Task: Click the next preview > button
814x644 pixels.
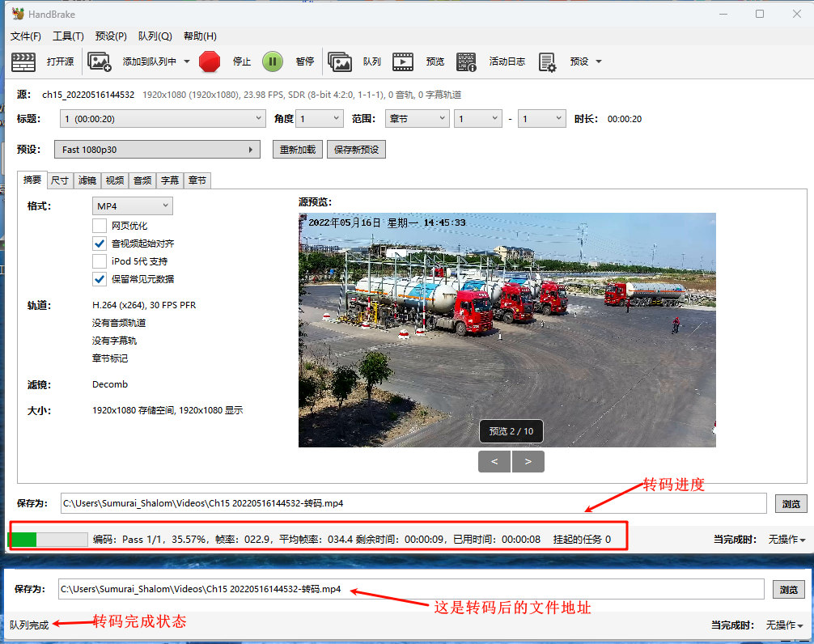Action: [528, 461]
